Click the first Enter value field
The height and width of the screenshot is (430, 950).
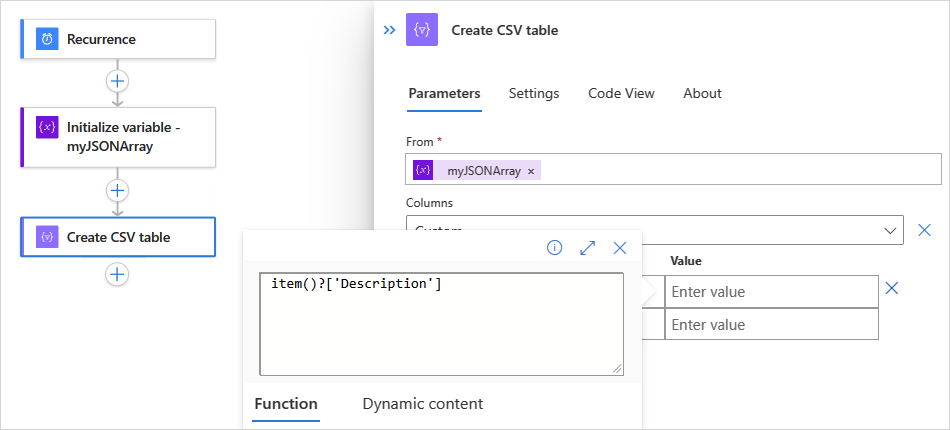pos(770,292)
